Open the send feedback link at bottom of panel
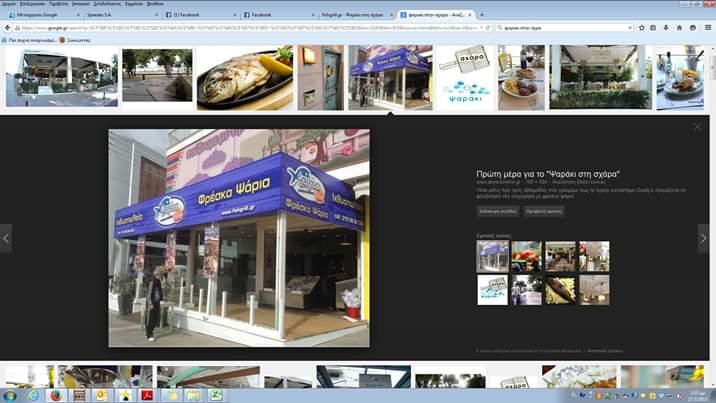Image resolution: width=716 pixels, height=403 pixels. [x=604, y=351]
